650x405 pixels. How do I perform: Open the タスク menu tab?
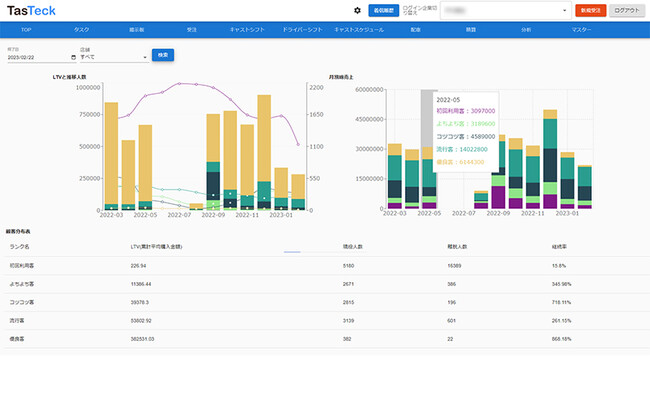[x=81, y=32]
